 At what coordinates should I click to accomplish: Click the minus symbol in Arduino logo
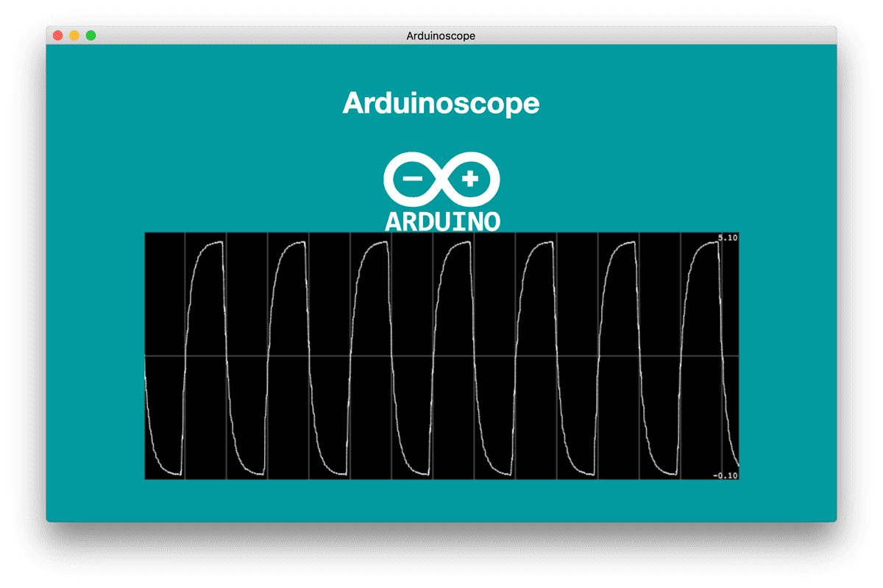point(412,179)
